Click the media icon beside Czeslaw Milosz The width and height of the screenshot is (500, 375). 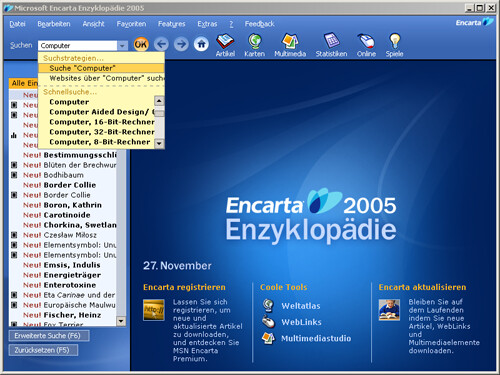14,235
